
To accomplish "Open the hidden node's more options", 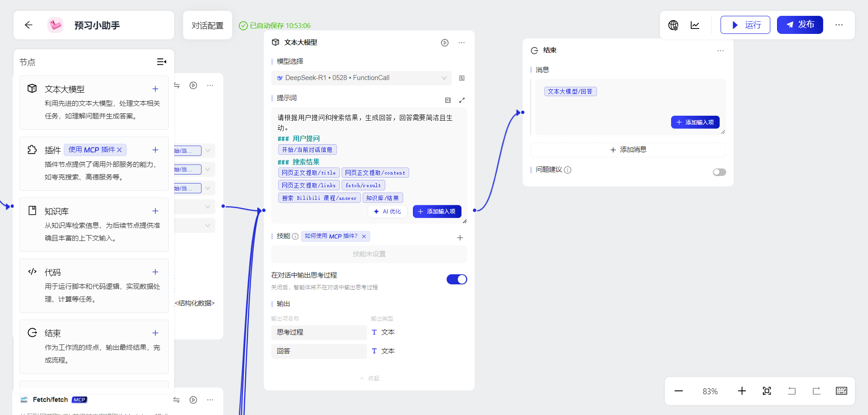I will [210, 85].
